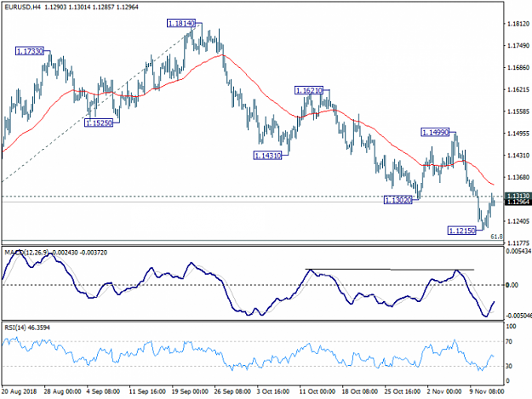Screen dimensions: 532x399
Task: Click the 11 Oct 00:00 date label
Action: tap(317, 391)
